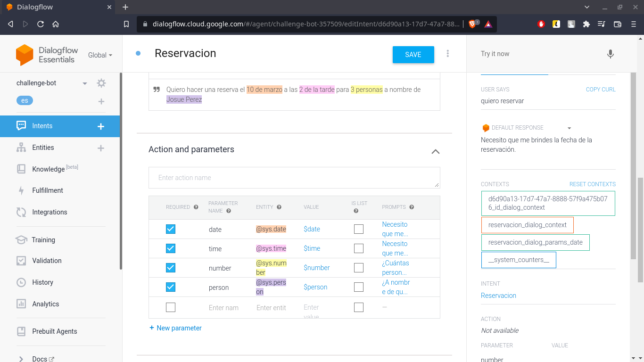Select the Entities sidebar icon
Screen dimensions: 644x362
point(42,148)
